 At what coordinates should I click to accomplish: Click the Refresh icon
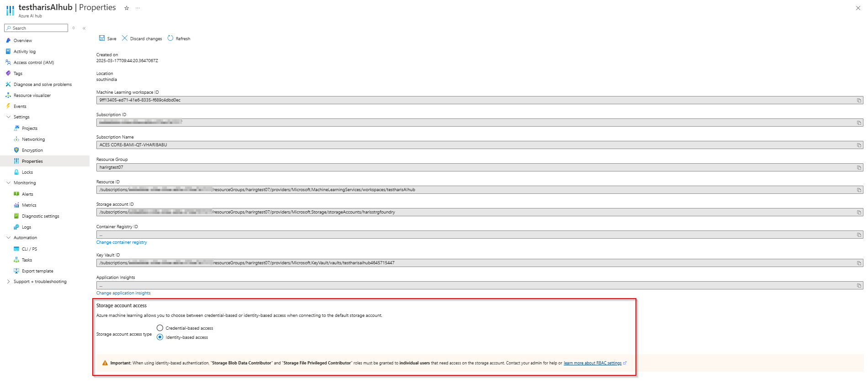170,38
